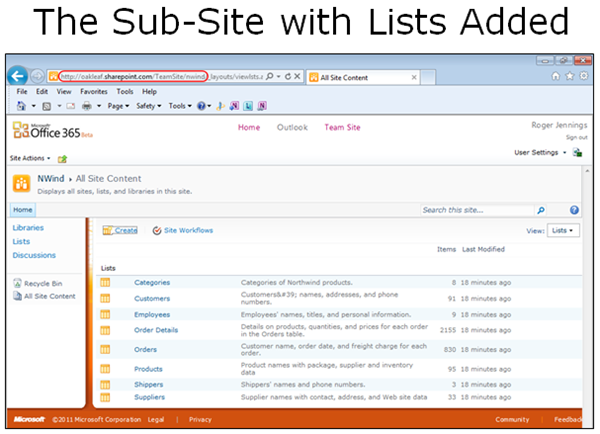Open Discussions in the sidebar
This screenshot has height=434, width=600.
point(34,255)
